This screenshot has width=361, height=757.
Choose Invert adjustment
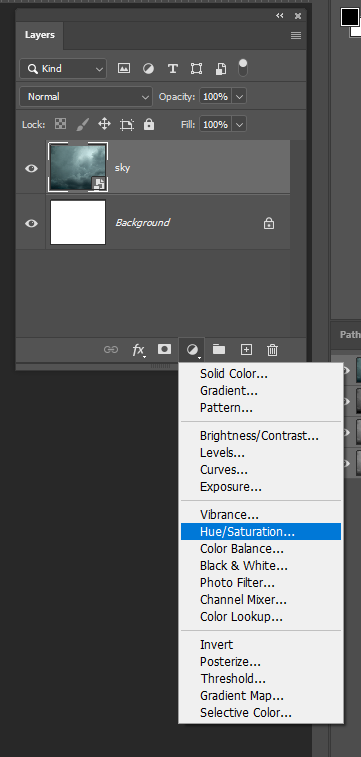pyautogui.click(x=261, y=645)
